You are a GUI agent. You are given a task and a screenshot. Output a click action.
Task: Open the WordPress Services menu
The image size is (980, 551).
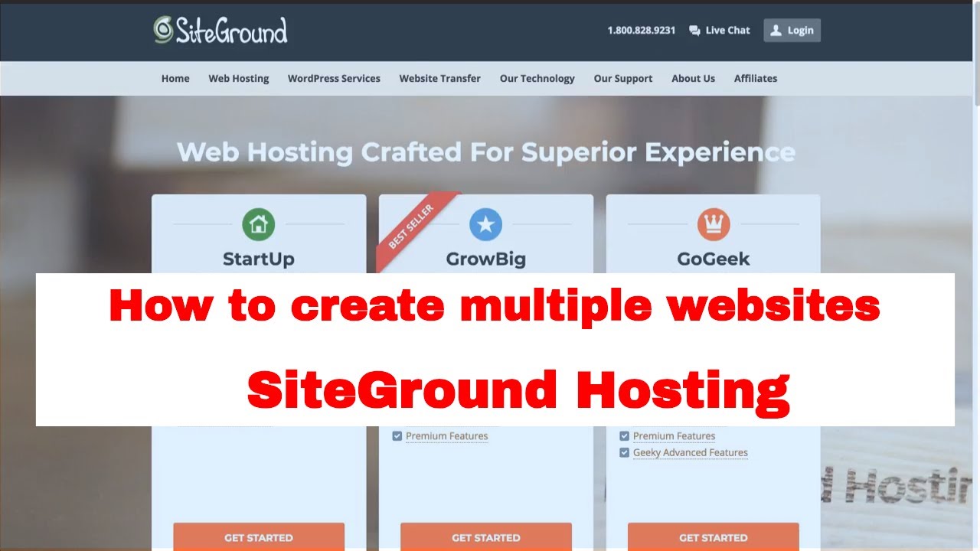[x=334, y=78]
